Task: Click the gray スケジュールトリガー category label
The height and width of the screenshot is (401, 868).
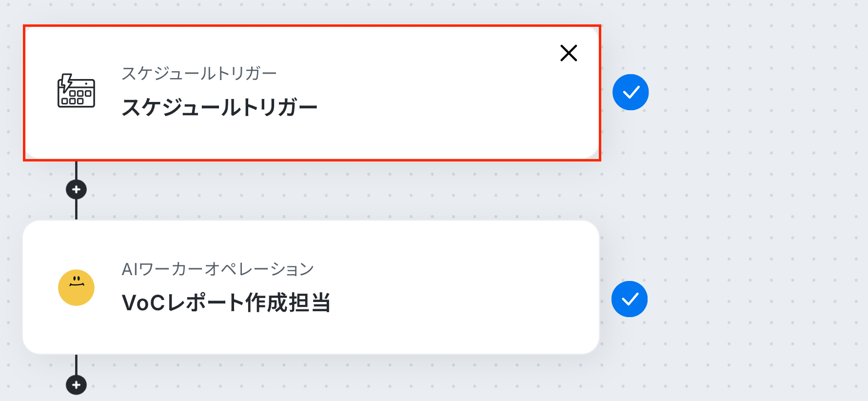Action: pyautogui.click(x=199, y=74)
